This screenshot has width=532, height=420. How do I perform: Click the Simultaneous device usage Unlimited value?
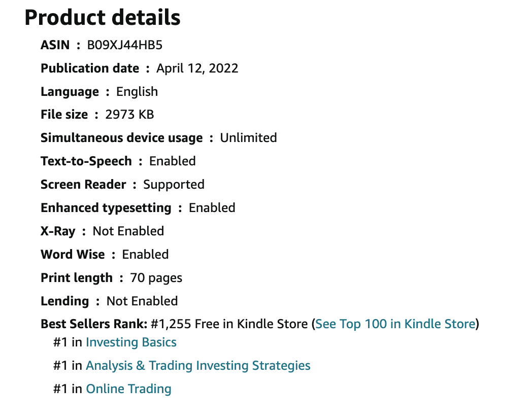pyautogui.click(x=248, y=138)
